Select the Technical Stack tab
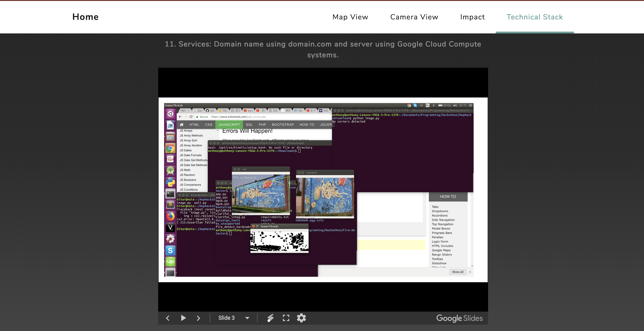This screenshot has height=331, width=644. click(x=534, y=17)
